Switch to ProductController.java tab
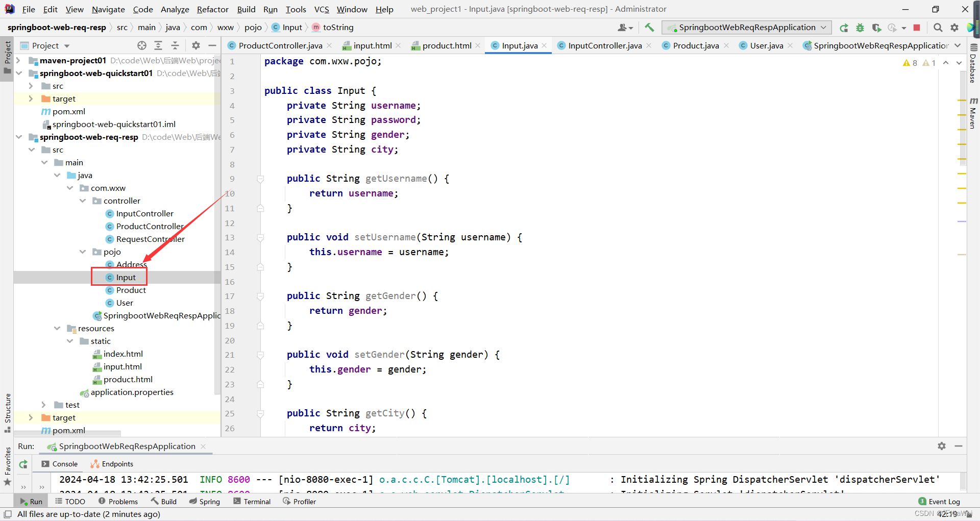The image size is (980, 521). (x=280, y=45)
